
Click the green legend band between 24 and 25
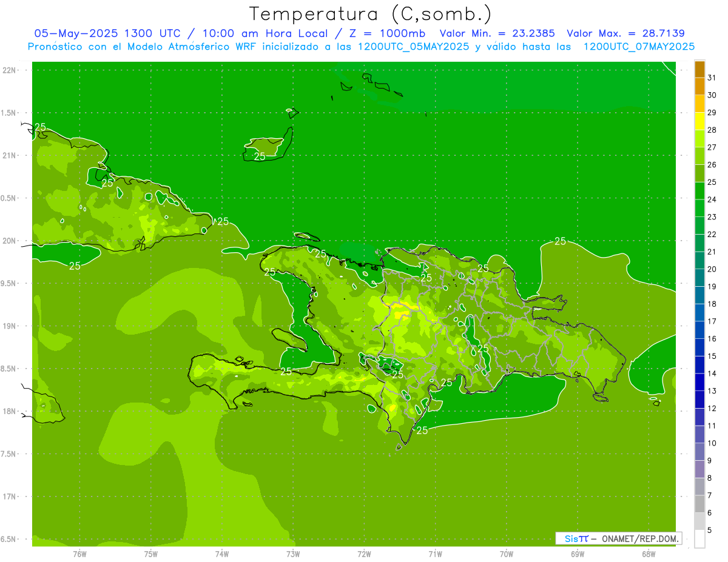click(699, 190)
